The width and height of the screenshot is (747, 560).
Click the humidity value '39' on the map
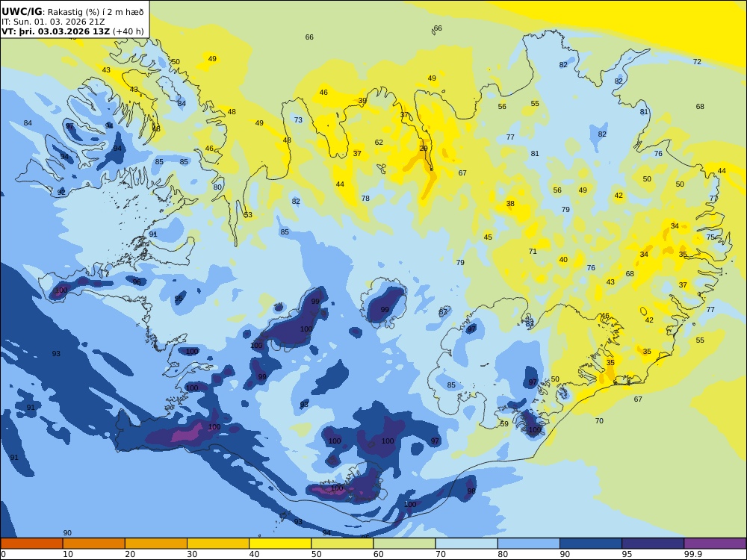point(362,101)
